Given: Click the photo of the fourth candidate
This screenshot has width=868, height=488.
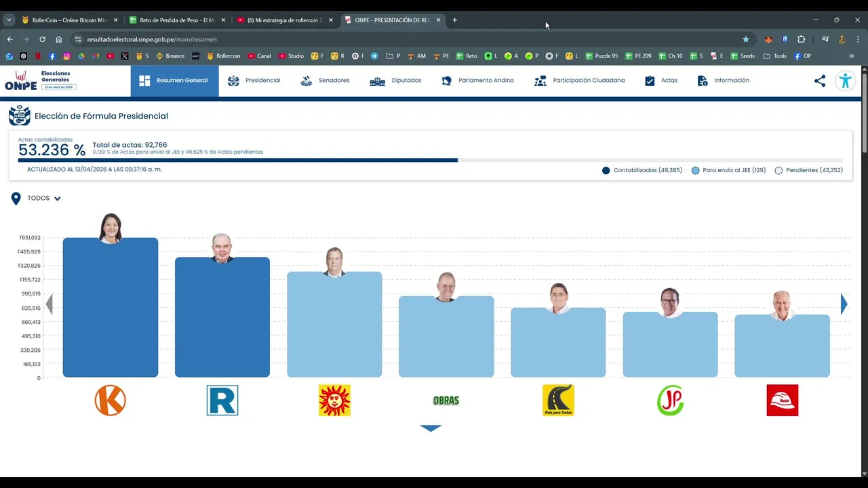Looking at the screenshot, I should tap(446, 287).
